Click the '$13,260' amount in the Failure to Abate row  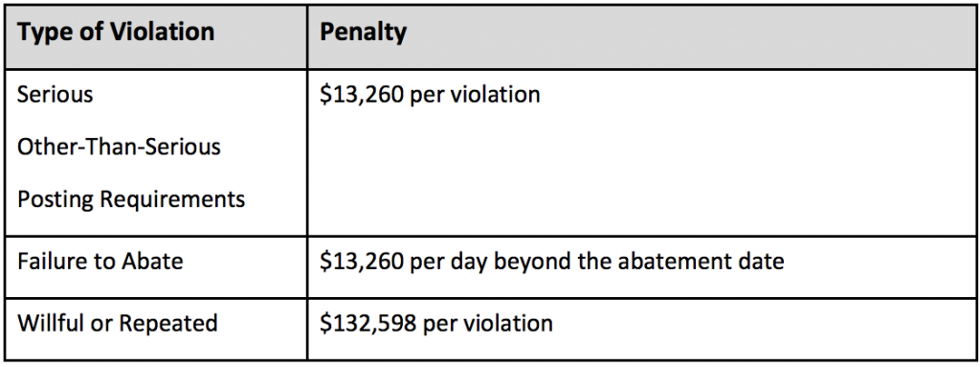click(362, 262)
